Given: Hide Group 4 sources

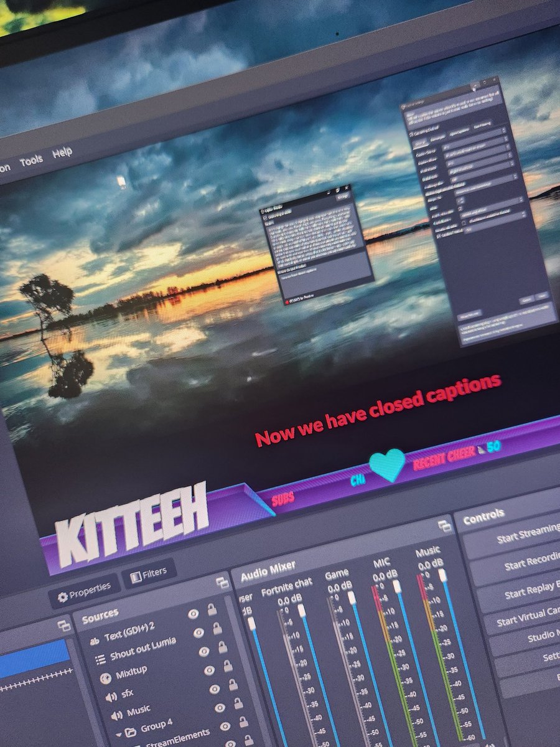Looking at the screenshot, I should tap(220, 708).
